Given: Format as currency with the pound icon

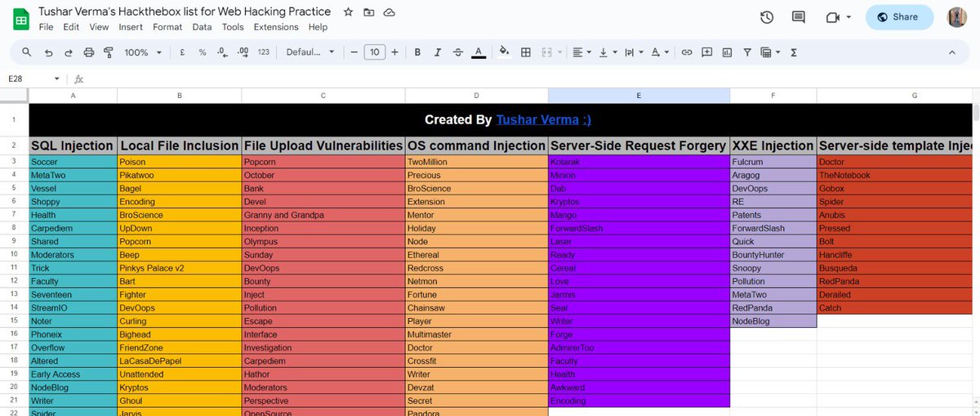Looking at the screenshot, I should coord(180,52).
